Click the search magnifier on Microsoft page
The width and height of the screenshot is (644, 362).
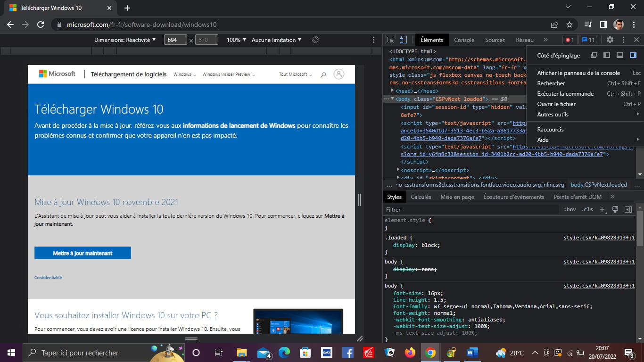pos(323,74)
